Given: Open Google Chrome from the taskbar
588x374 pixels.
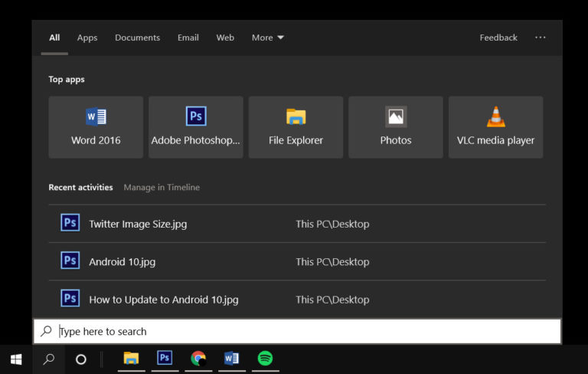Looking at the screenshot, I should click(x=198, y=359).
